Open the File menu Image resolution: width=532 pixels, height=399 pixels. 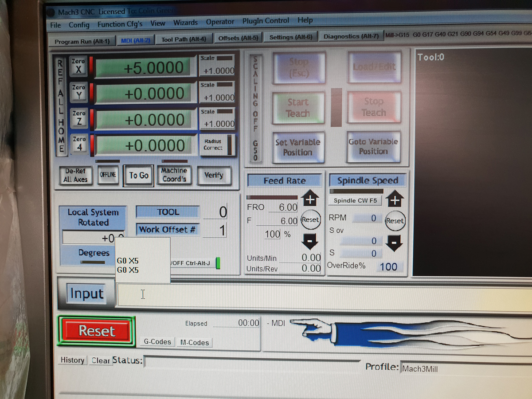pyautogui.click(x=55, y=25)
